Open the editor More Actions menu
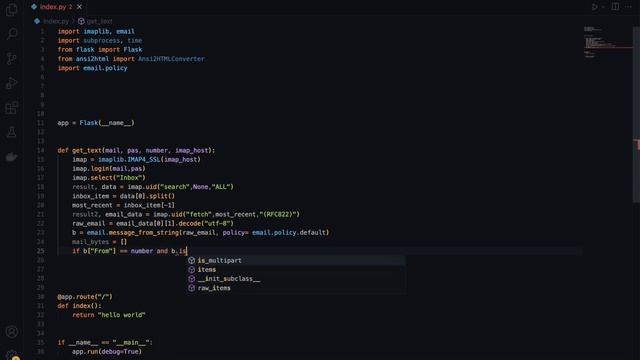 coord(628,7)
